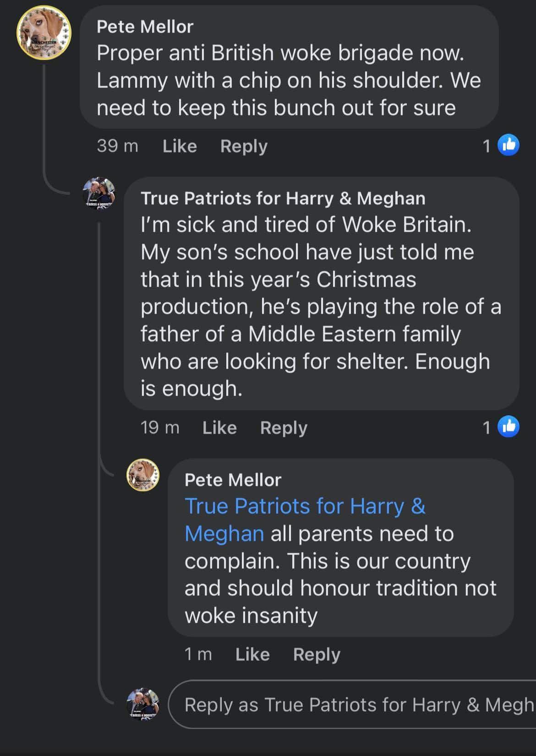
Task: Reply to Pete Mellor's 1 m comment
Action: (x=317, y=654)
